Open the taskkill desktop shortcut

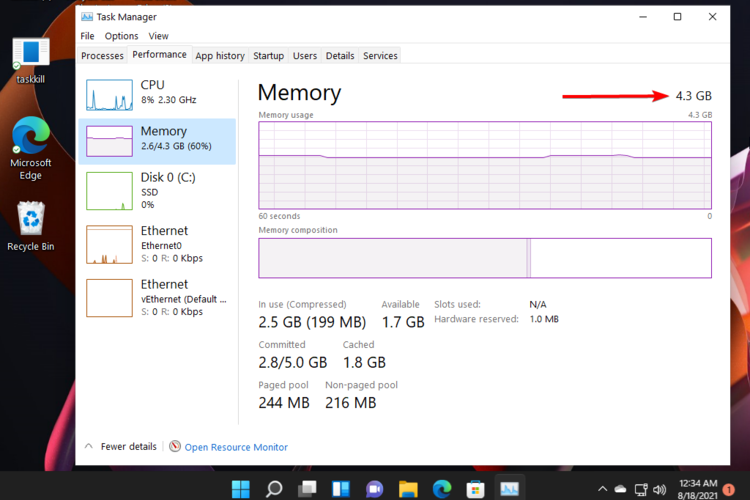[31, 58]
